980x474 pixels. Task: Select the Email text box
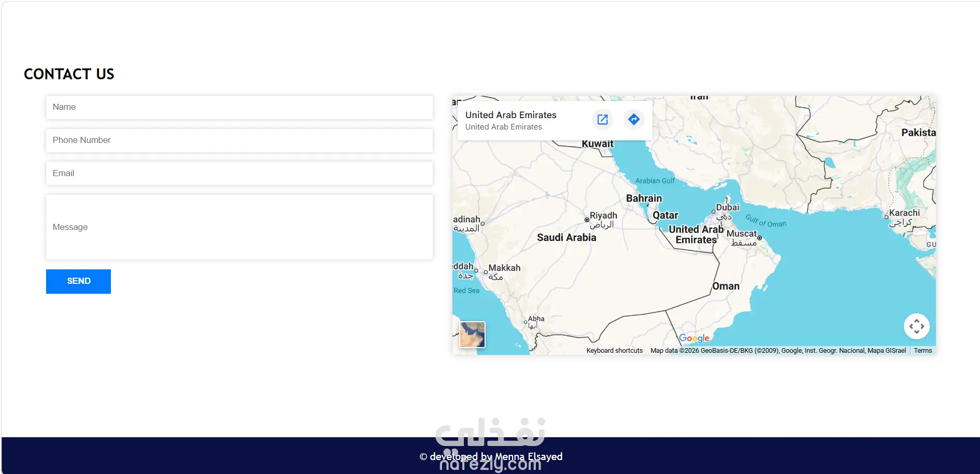[239, 174]
